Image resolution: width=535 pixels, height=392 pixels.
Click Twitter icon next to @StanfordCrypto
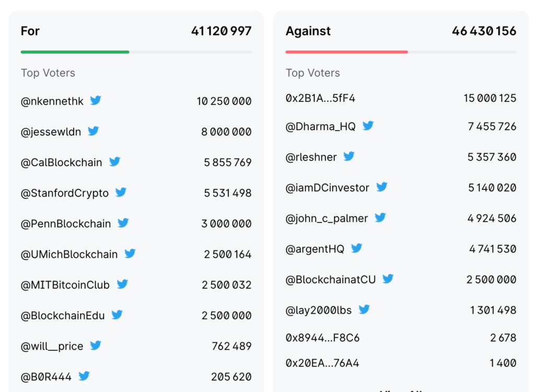(121, 192)
